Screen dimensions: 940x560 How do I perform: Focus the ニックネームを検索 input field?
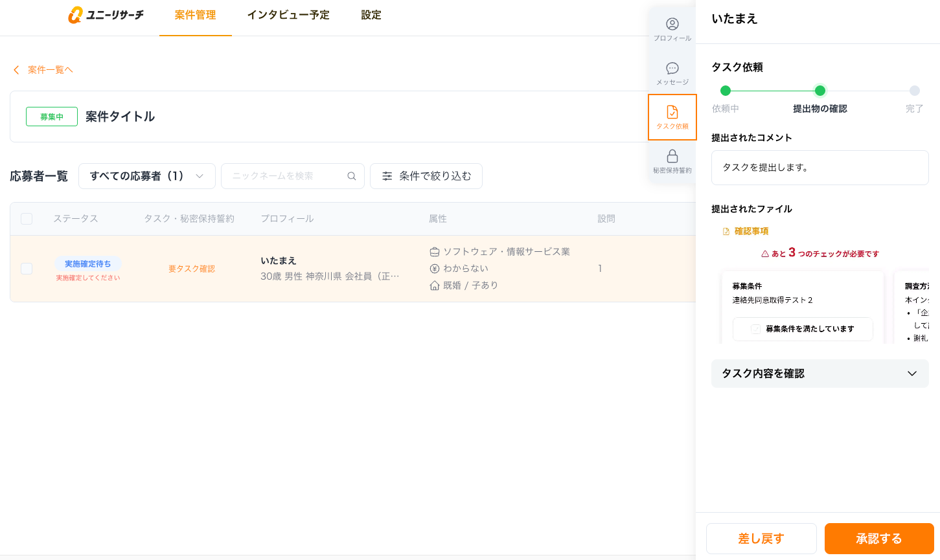click(x=285, y=176)
